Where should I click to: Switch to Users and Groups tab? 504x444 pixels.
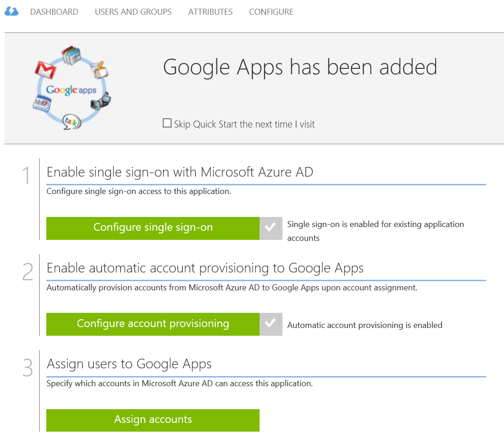pyautogui.click(x=133, y=12)
